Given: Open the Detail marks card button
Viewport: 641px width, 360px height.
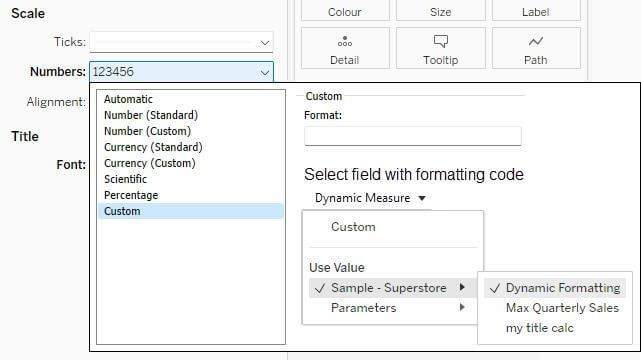Looking at the screenshot, I should pyautogui.click(x=345, y=48).
